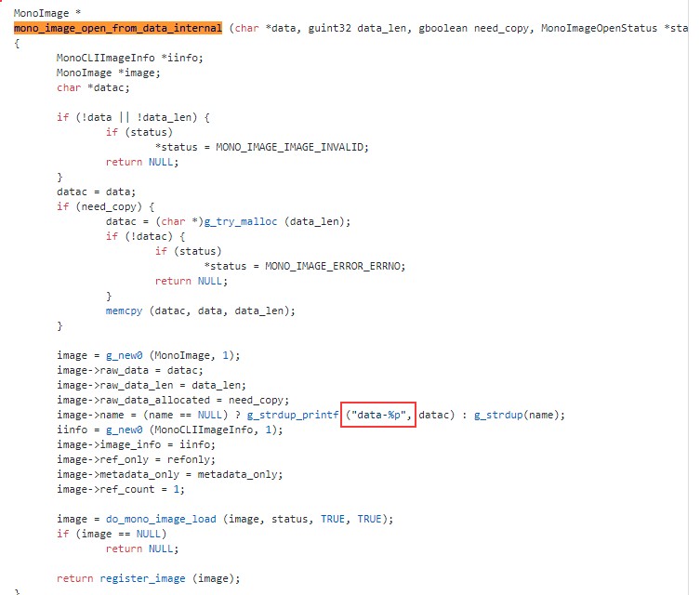Click 'image->ref_only = refonly;' line
This screenshot has height=595, width=700.
point(136,460)
